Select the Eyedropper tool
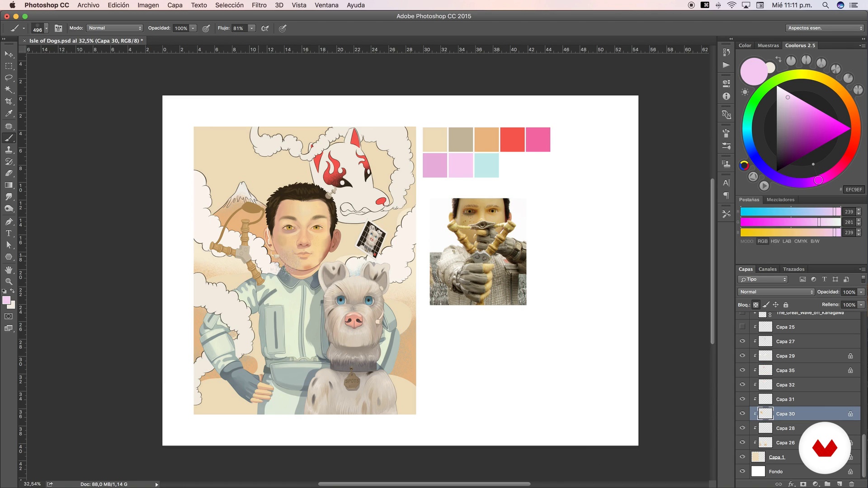Viewport: 868px width, 488px height. coord(9,113)
